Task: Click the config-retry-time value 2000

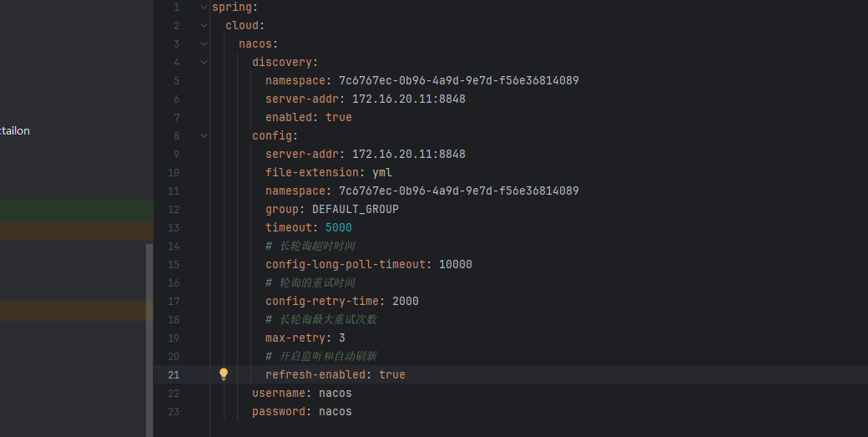Action: click(x=406, y=302)
